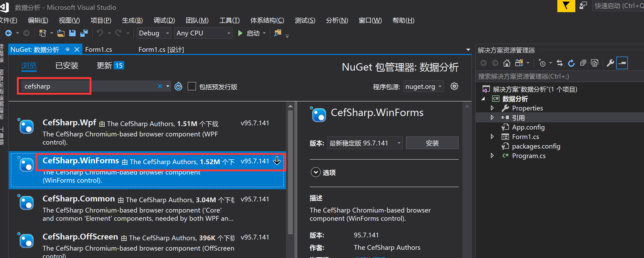Click the Pending Changes Filter clock icon

point(542,63)
